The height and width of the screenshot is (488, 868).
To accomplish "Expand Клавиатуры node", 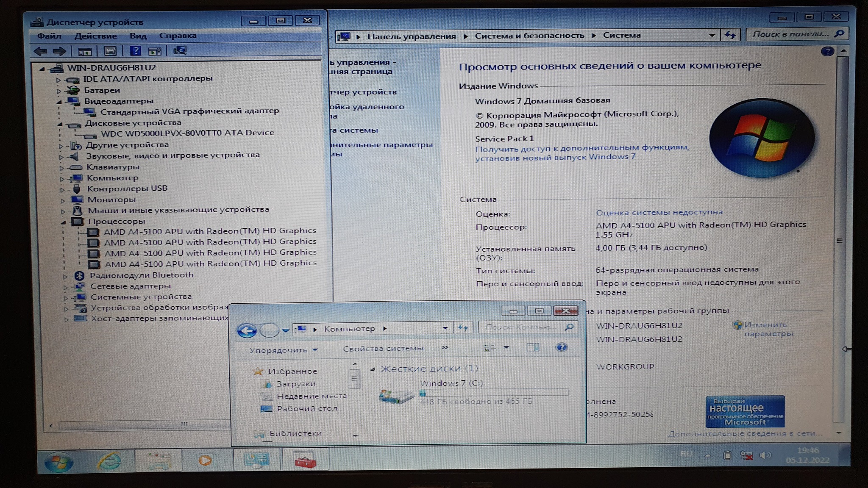I will (x=61, y=168).
